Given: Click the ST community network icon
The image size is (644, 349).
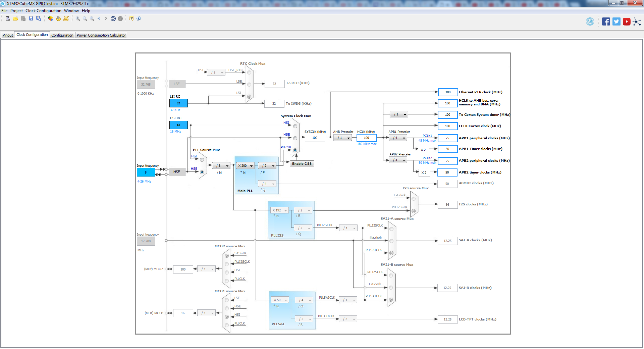Looking at the screenshot, I should point(637,22).
